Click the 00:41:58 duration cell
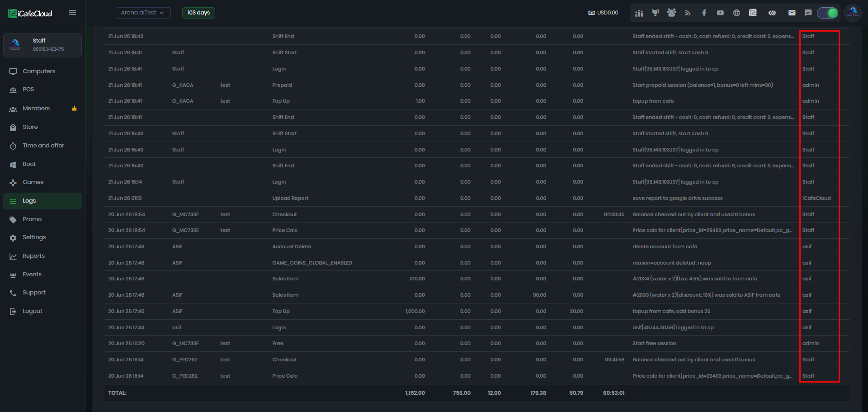The width and height of the screenshot is (868, 412). (614, 360)
